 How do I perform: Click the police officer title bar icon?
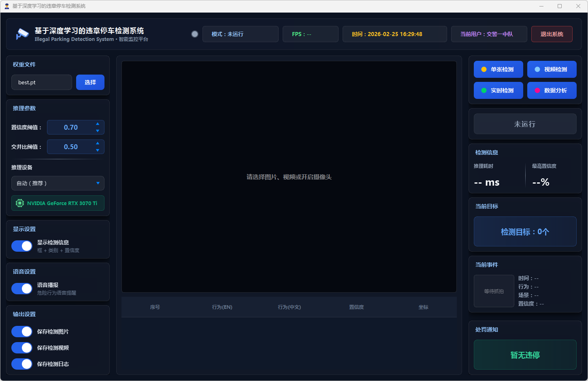6,6
